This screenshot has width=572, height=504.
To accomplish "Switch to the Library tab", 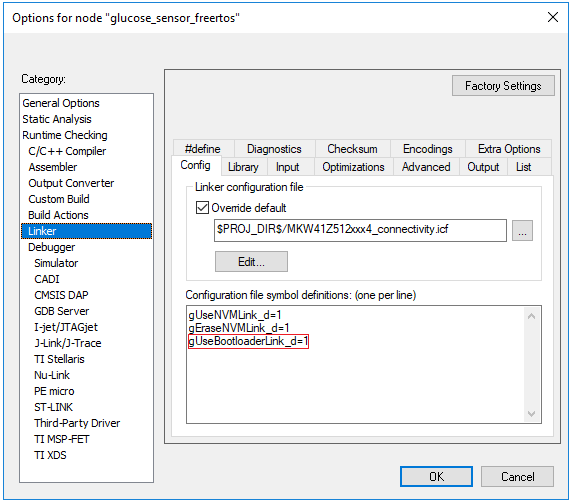I will pos(243,167).
